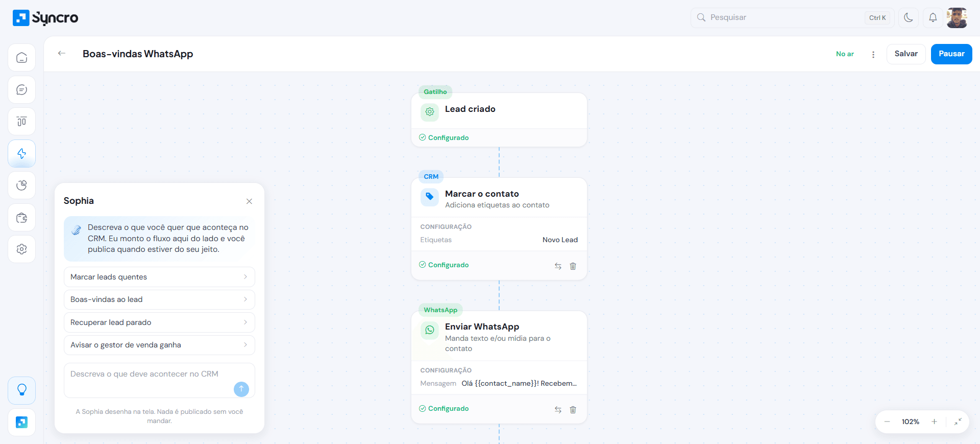Send the Sophia prompt with arrow button
Viewport: 980px width, 444px height.
point(241,389)
